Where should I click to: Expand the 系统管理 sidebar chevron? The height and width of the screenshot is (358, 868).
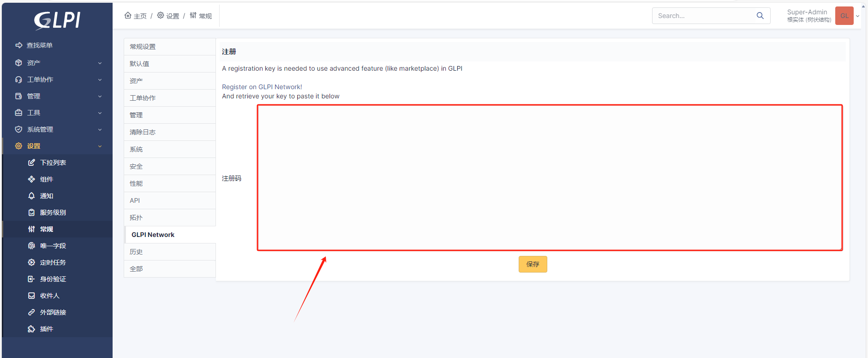coord(100,130)
